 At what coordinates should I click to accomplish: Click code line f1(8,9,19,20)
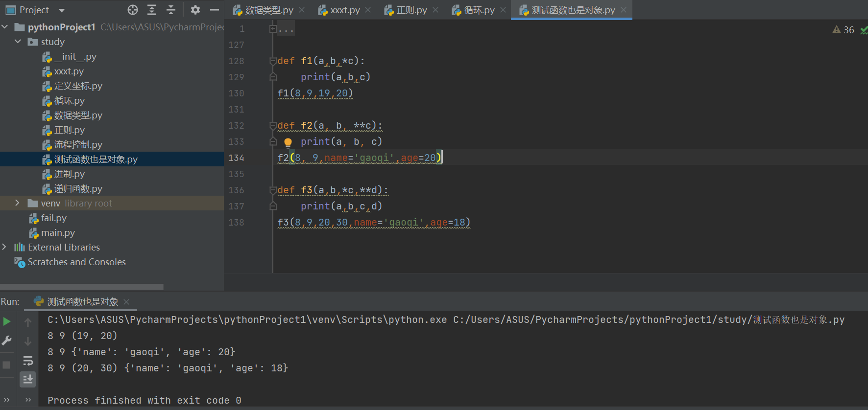pyautogui.click(x=315, y=93)
